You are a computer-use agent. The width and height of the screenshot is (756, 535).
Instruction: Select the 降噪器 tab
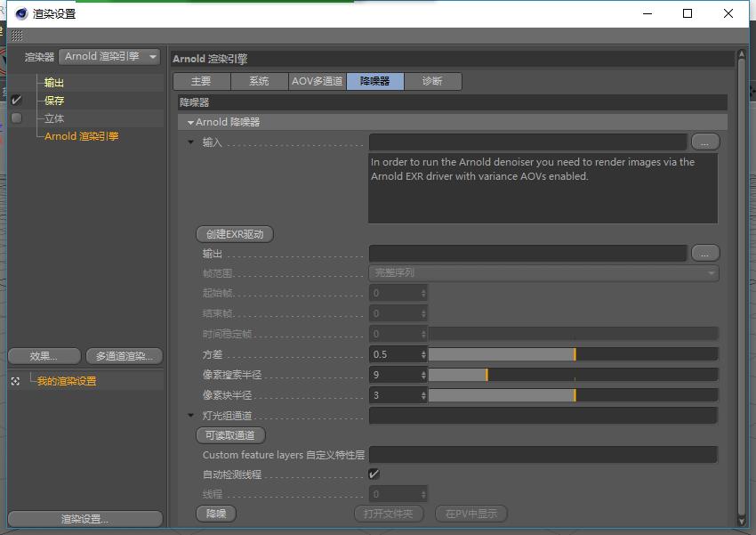click(375, 81)
